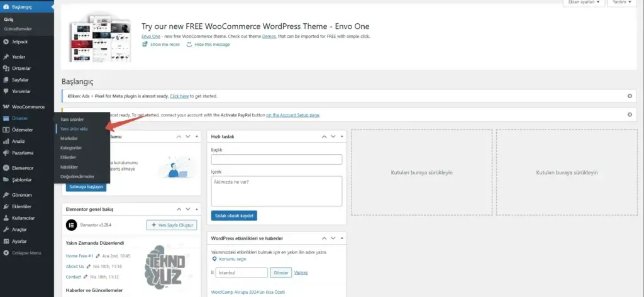The image size is (644, 297).
Task: Click the Yeni Sayfa Oluştur button
Action: click(172, 225)
